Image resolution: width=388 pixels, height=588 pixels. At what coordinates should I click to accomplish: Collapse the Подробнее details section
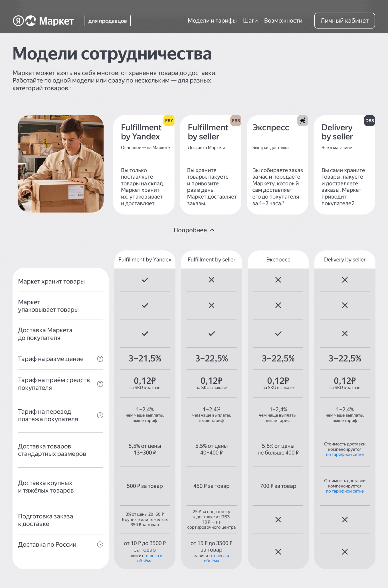(194, 230)
